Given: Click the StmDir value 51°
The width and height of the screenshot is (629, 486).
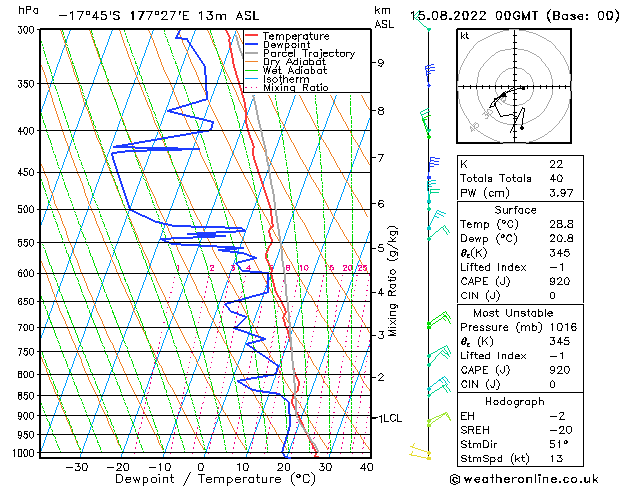Looking at the screenshot, I should [x=559, y=444].
